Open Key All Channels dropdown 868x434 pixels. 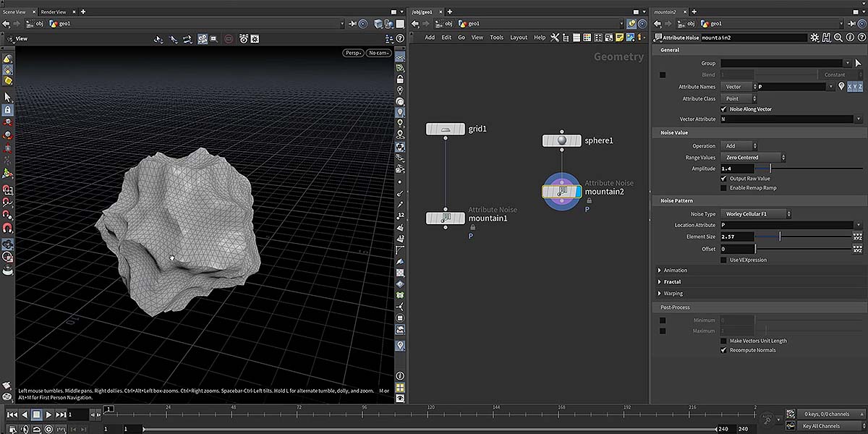click(x=830, y=426)
